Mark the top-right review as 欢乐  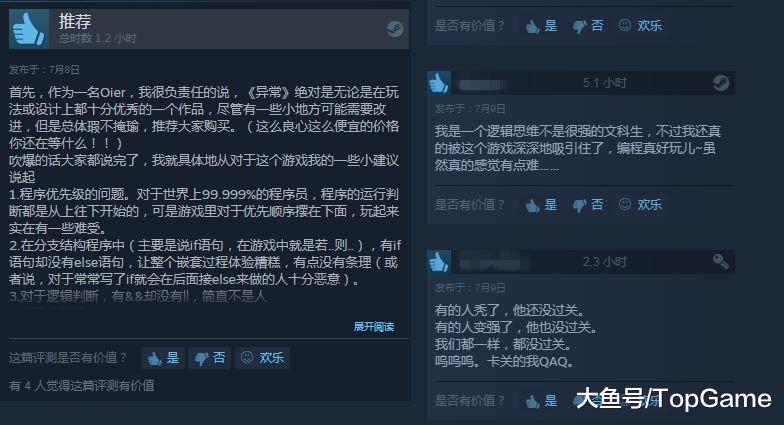640,26
